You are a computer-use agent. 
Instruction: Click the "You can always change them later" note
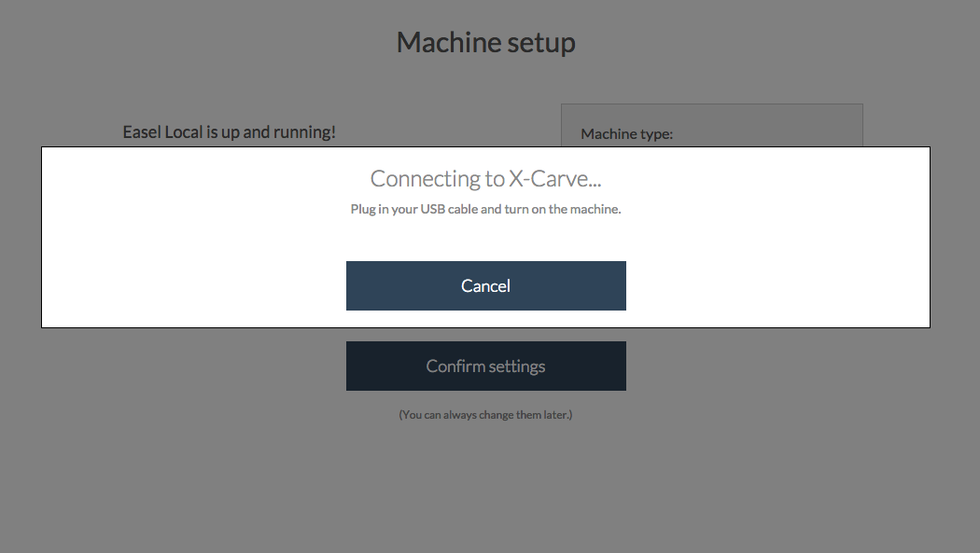pos(485,414)
